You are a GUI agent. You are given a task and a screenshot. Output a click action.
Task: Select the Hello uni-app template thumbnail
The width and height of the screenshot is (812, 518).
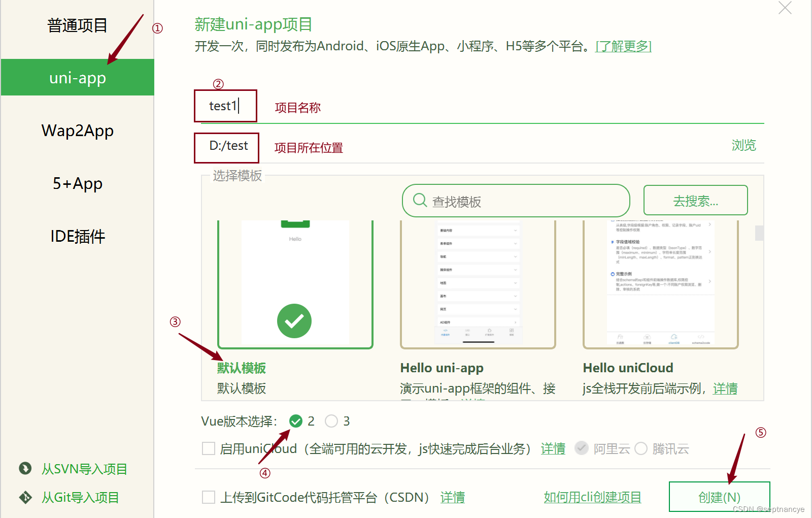tap(478, 284)
